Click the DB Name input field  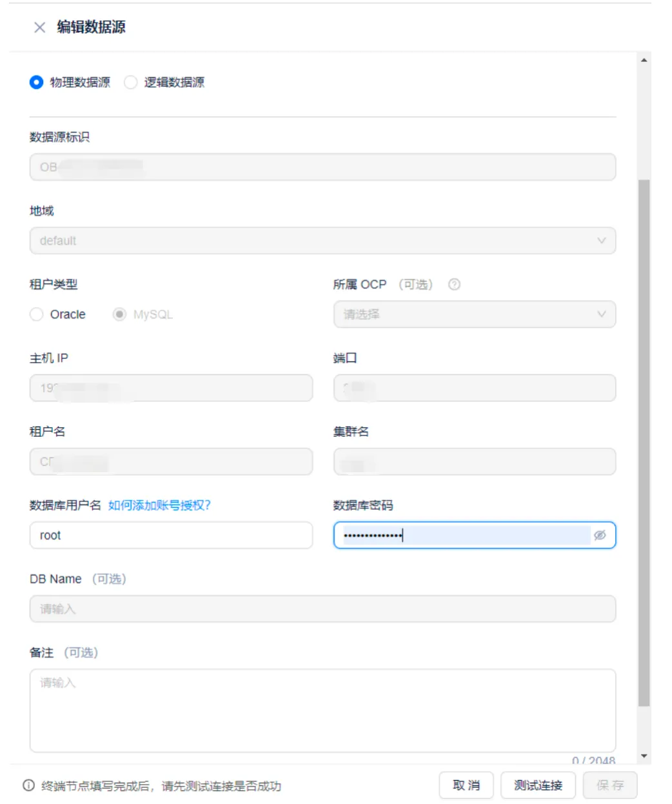[322, 608]
